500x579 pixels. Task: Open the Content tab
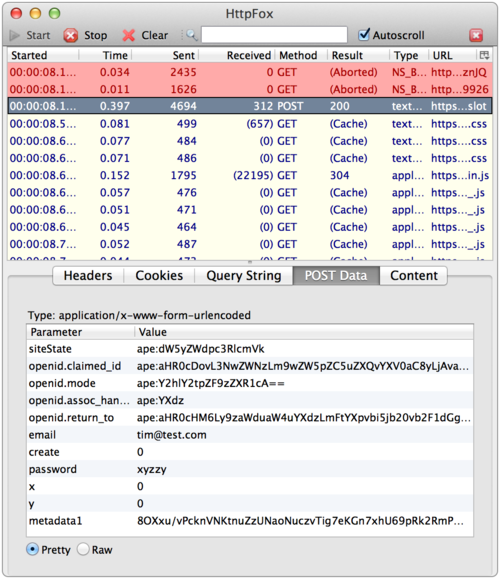click(x=414, y=275)
